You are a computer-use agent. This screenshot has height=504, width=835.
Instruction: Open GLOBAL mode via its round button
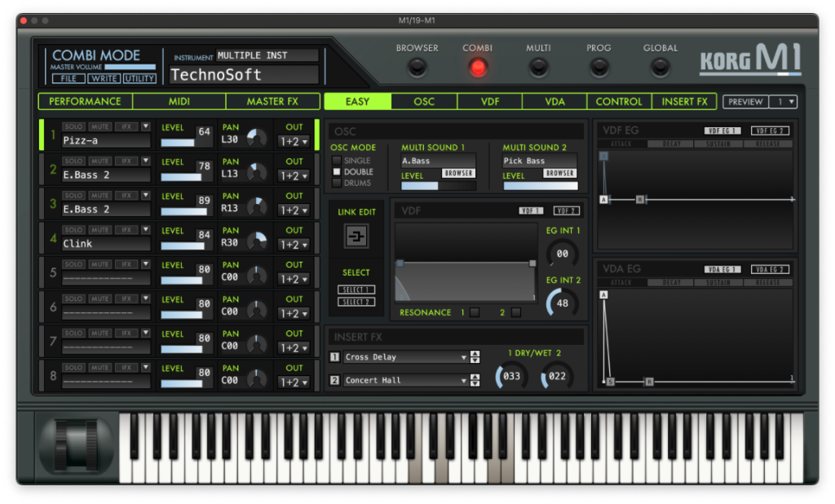click(660, 68)
